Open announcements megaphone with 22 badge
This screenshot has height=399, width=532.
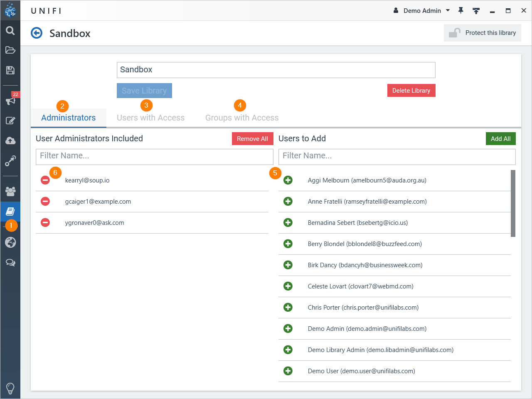(x=10, y=101)
